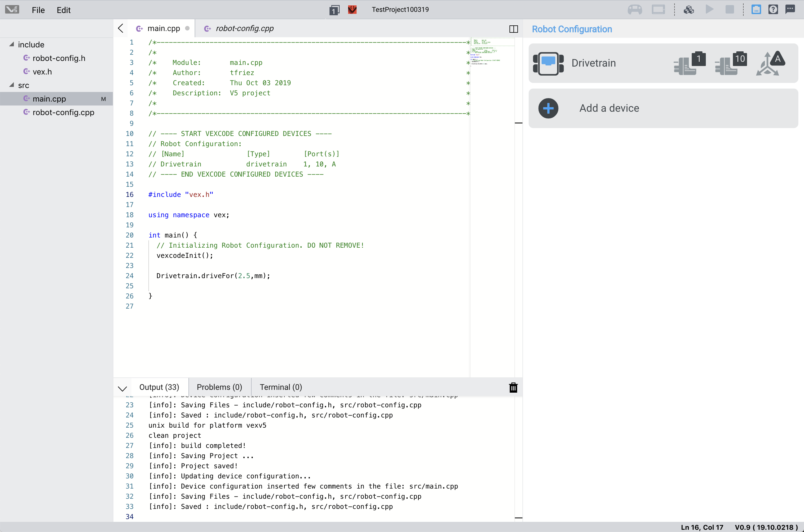The height and width of the screenshot is (532, 804).
Task: Click the split editor icon
Action: tap(514, 29)
